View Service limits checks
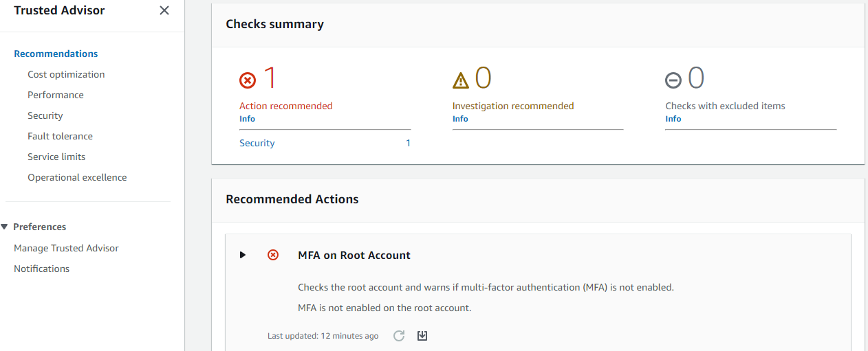 pos(56,157)
